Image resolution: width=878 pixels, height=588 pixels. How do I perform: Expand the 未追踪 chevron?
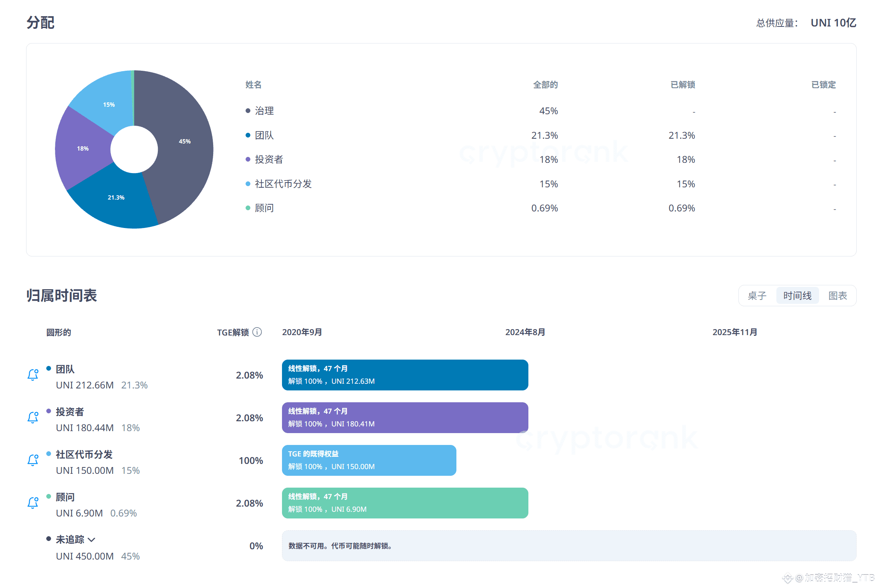point(92,540)
